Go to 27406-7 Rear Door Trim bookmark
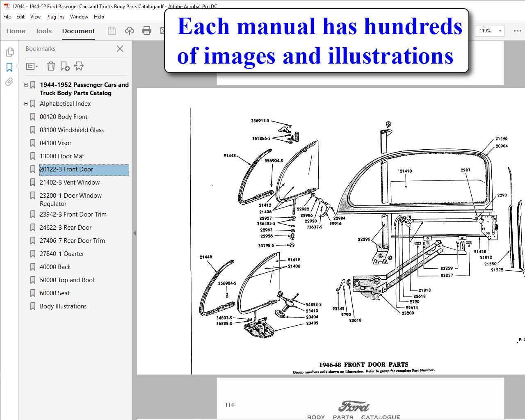The image size is (525, 420). tap(72, 241)
